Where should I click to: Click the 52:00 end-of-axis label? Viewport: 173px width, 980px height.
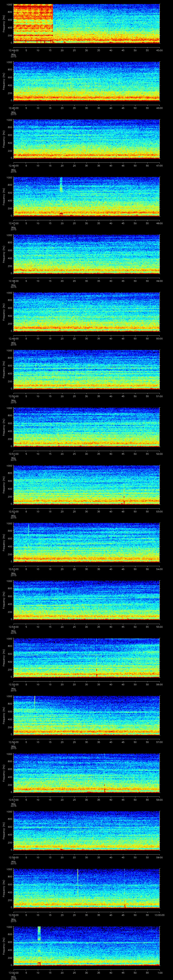[159, 454]
